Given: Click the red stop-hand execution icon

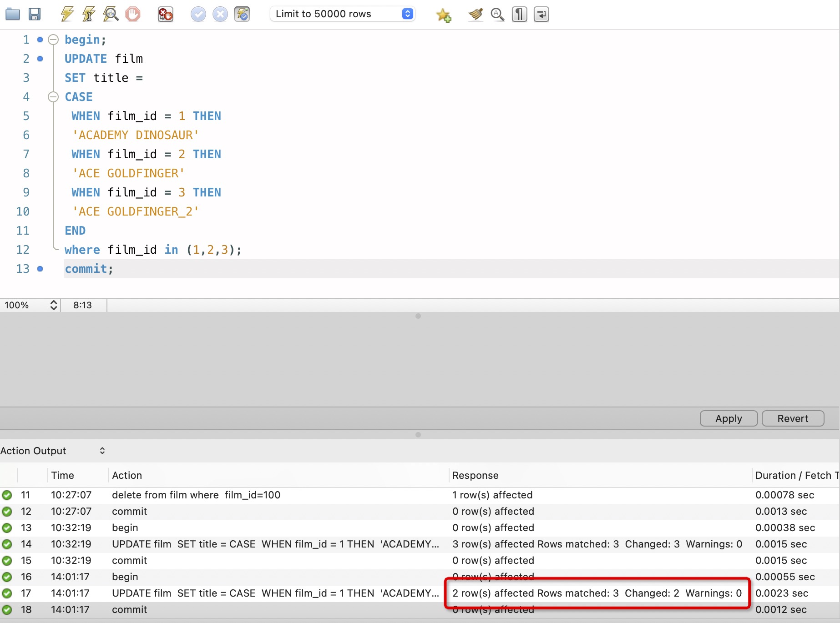Looking at the screenshot, I should coord(133,14).
